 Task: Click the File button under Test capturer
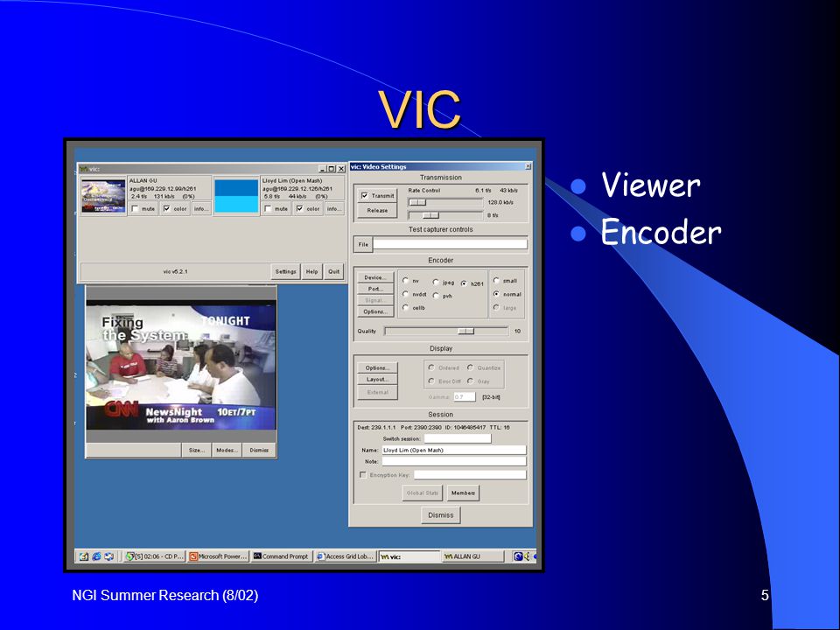point(363,244)
